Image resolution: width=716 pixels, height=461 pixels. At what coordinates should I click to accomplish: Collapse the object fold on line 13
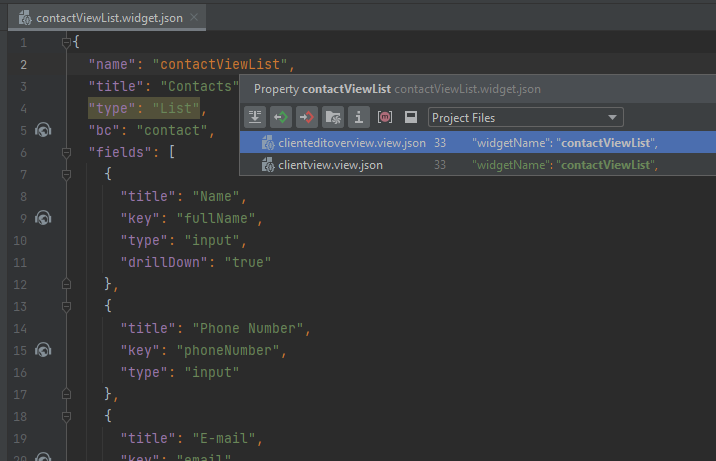[x=66, y=306]
